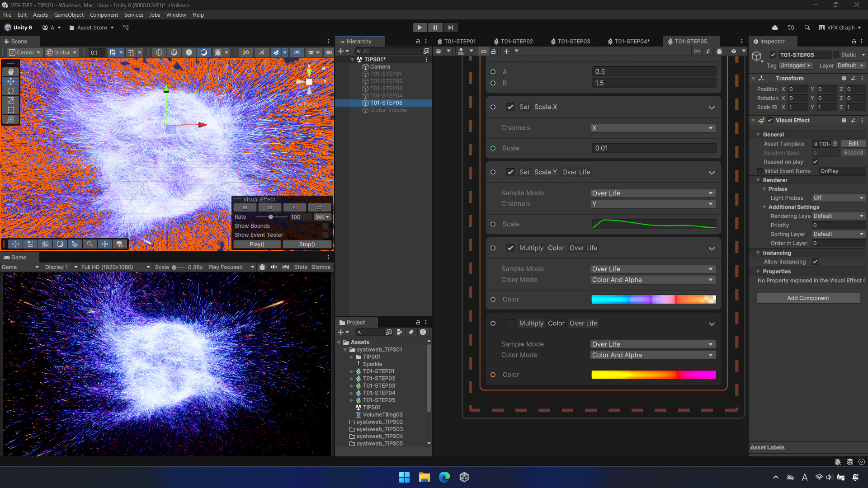Screen dimensions: 868x488
Task: Click the Step forward button
Action: (x=450, y=28)
